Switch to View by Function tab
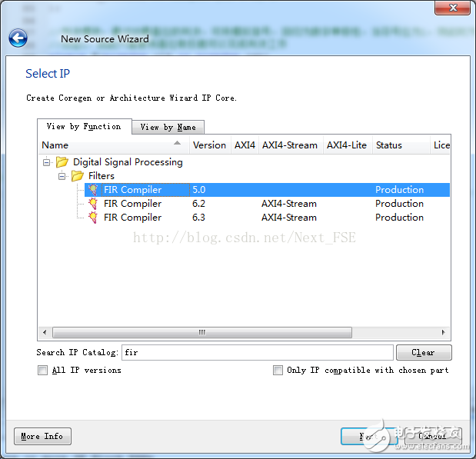 coord(84,126)
